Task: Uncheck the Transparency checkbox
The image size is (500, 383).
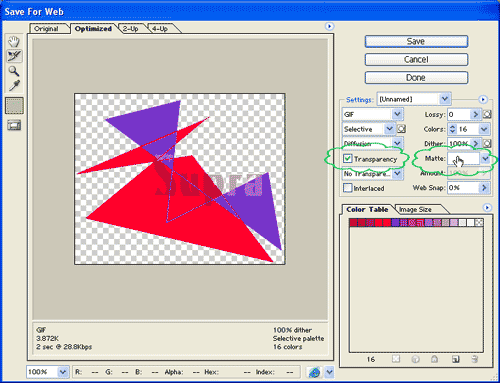Action: pyautogui.click(x=347, y=158)
